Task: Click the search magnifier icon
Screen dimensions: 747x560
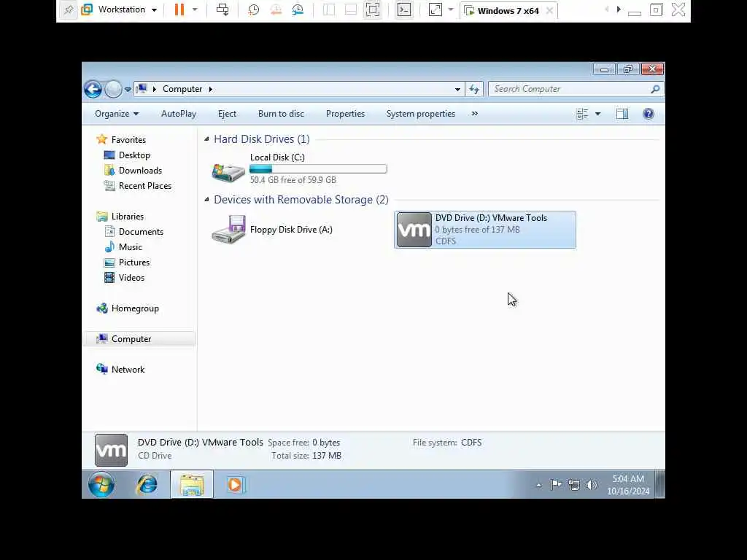Action: (x=655, y=89)
